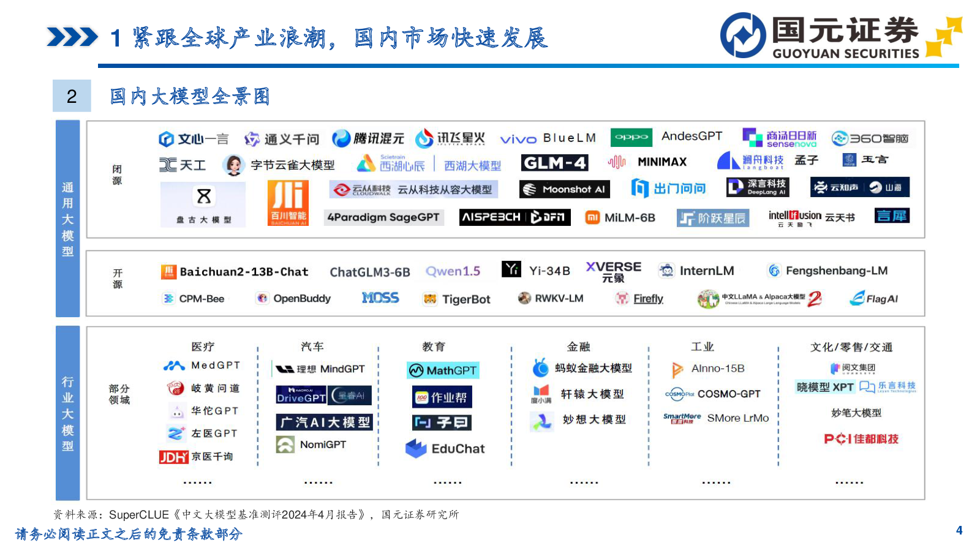The width and height of the screenshot is (980, 551).
Task: Click the 商汤日日新 sensenova logo
Action: [x=780, y=138]
